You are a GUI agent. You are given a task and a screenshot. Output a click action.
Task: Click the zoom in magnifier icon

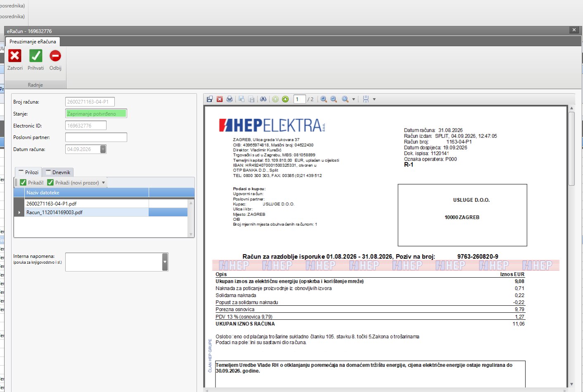coord(324,99)
